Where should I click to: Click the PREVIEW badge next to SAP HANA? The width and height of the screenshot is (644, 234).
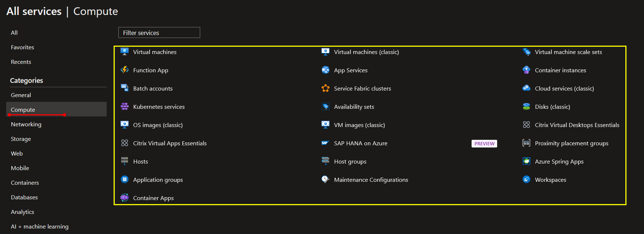(484, 143)
